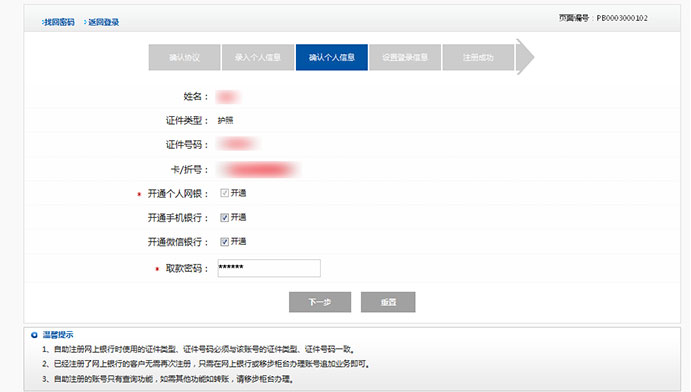Click tip line 2 about 无需再次注册
This screenshot has height=392, width=691.
pyautogui.click(x=206, y=364)
